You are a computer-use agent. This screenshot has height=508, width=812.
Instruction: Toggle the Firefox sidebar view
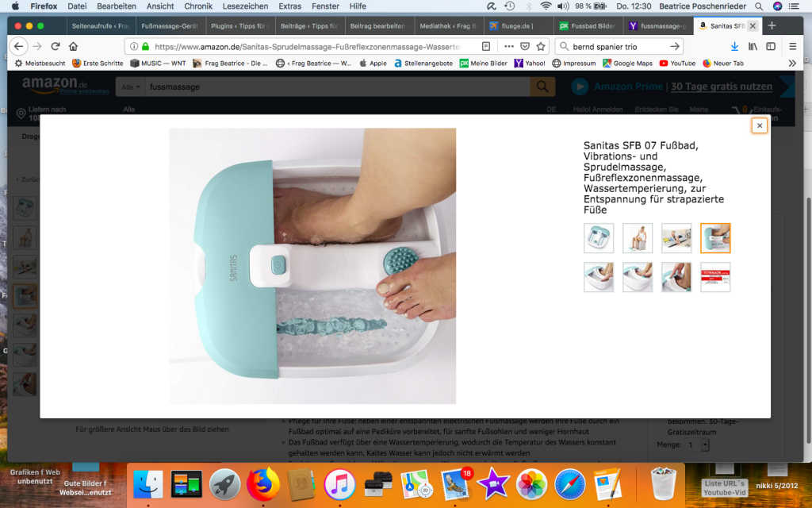pyautogui.click(x=771, y=47)
